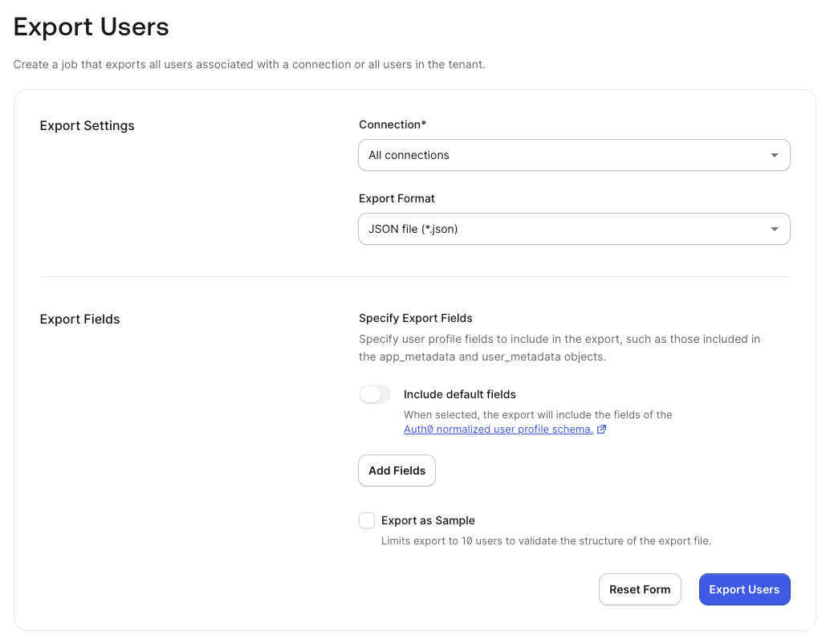Image resolution: width=830 pixels, height=644 pixels.
Task: Click the Export Fields section label
Action: pos(80,320)
